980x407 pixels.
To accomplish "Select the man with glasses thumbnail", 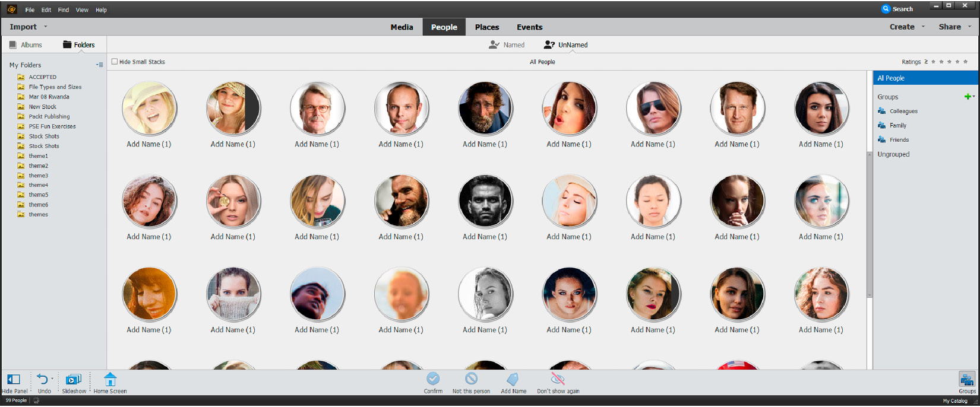I will (317, 109).
